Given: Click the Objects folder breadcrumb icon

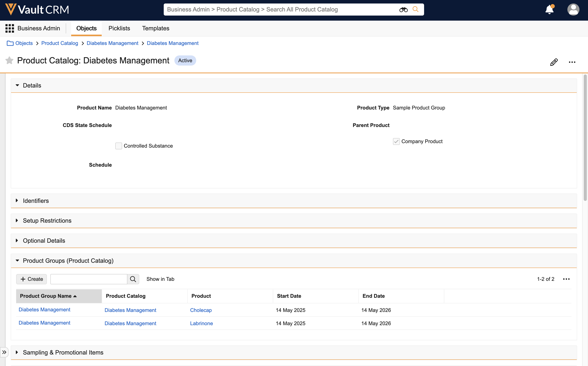Looking at the screenshot, I should [x=10, y=43].
